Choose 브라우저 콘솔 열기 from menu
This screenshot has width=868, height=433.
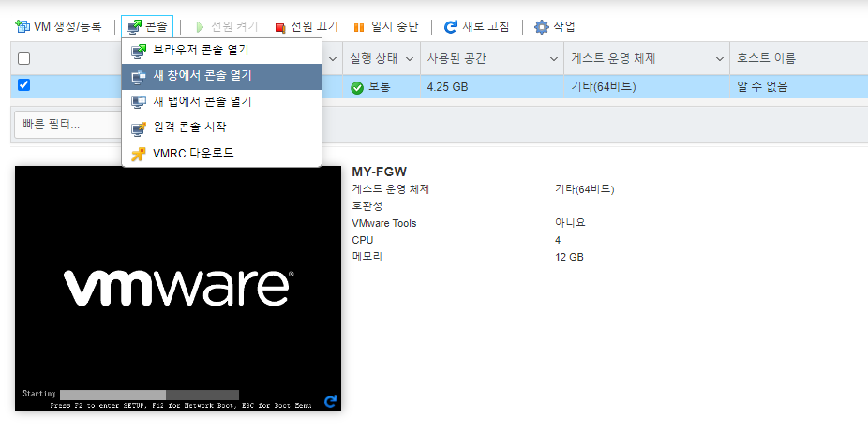tap(221, 51)
